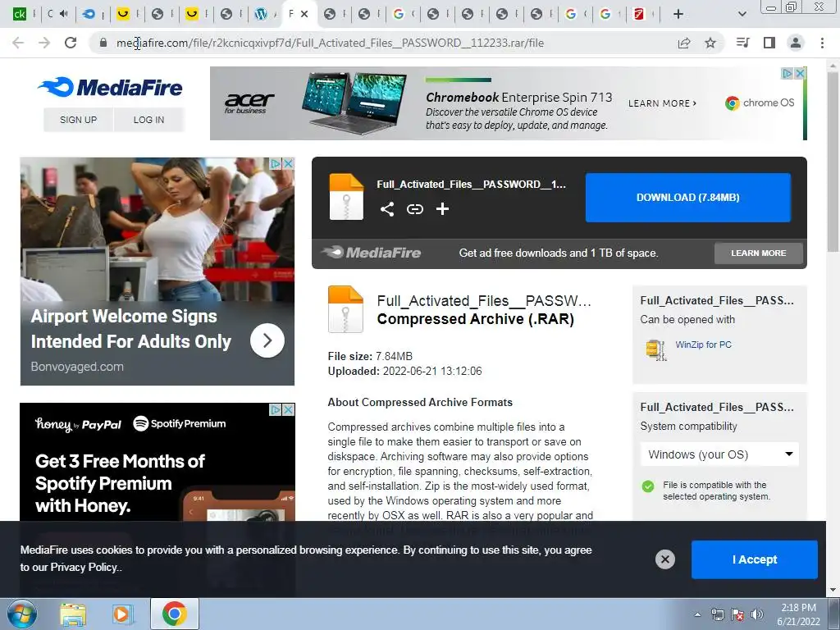Click LEARN MORE in Acer Chromebook ad

point(662,103)
